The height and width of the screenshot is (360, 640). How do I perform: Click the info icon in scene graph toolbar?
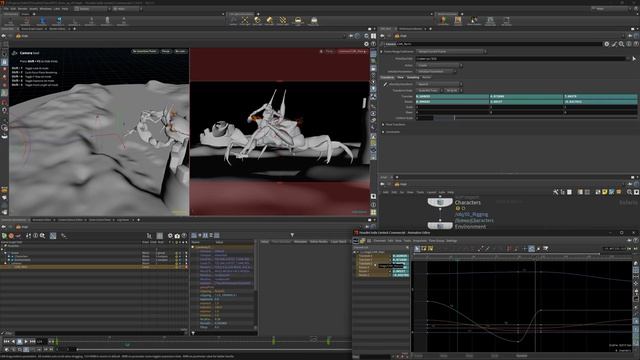(x=36, y=236)
